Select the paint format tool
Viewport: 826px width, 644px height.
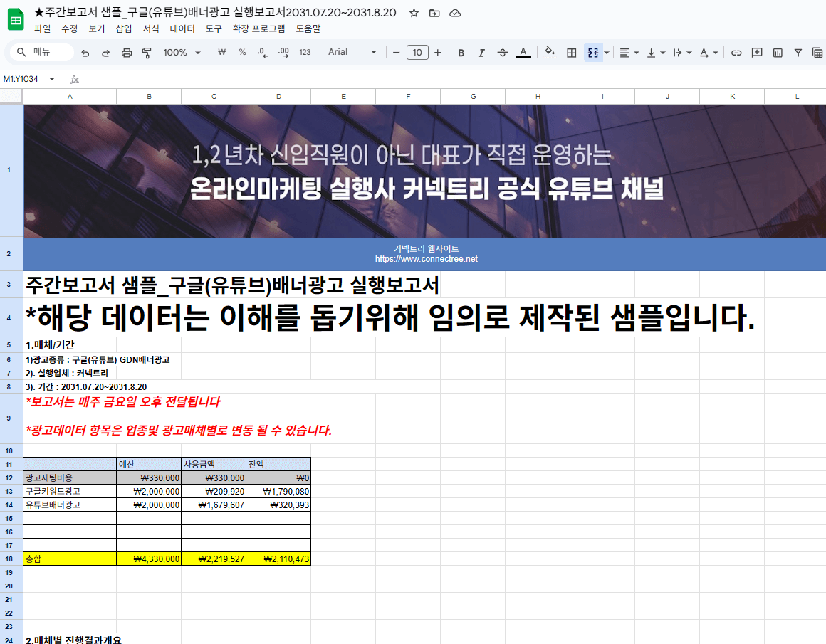pos(147,52)
